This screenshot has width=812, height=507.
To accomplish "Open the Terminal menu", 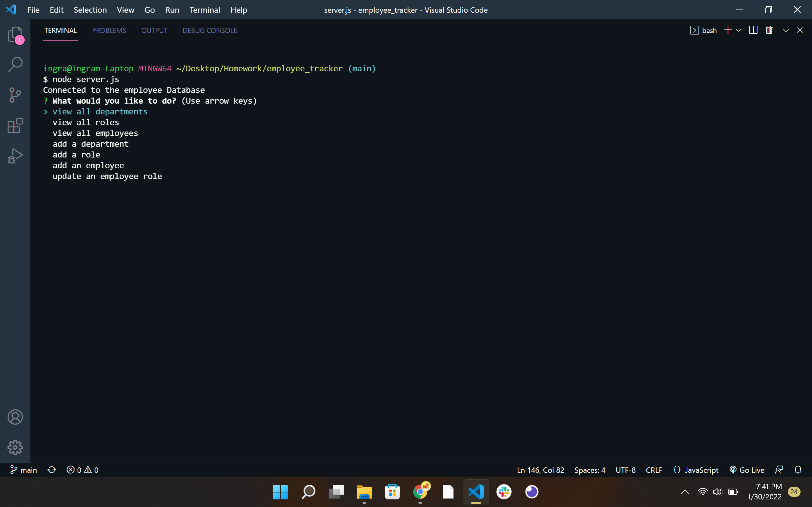I will point(205,10).
